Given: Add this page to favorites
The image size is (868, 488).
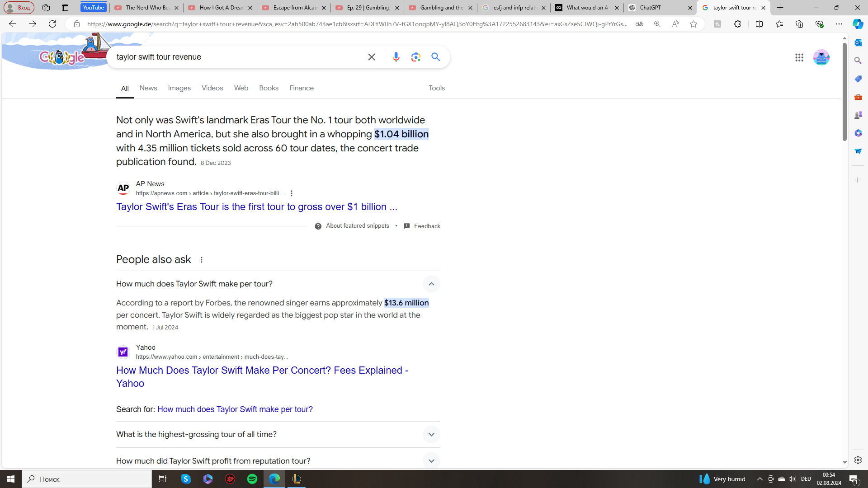Looking at the screenshot, I should click(x=693, y=24).
